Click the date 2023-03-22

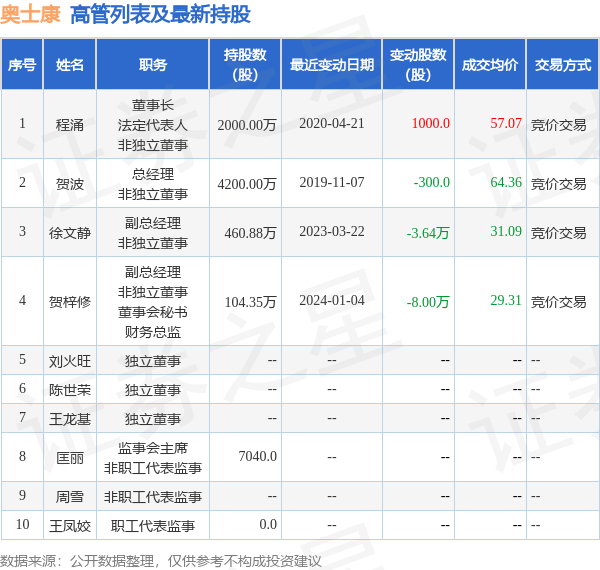332,231
